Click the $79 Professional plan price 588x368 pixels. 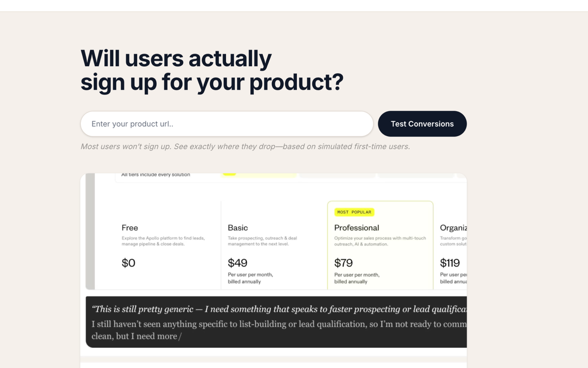pyautogui.click(x=343, y=263)
